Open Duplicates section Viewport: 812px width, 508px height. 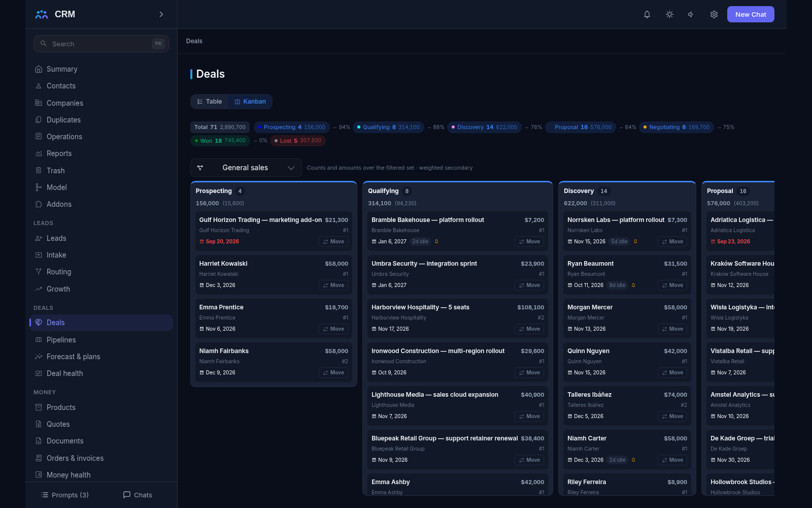101,120
